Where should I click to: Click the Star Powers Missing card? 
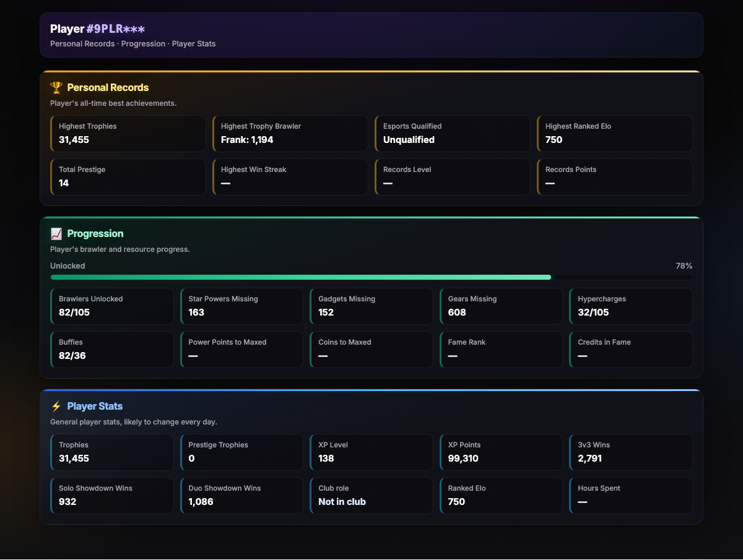(242, 306)
